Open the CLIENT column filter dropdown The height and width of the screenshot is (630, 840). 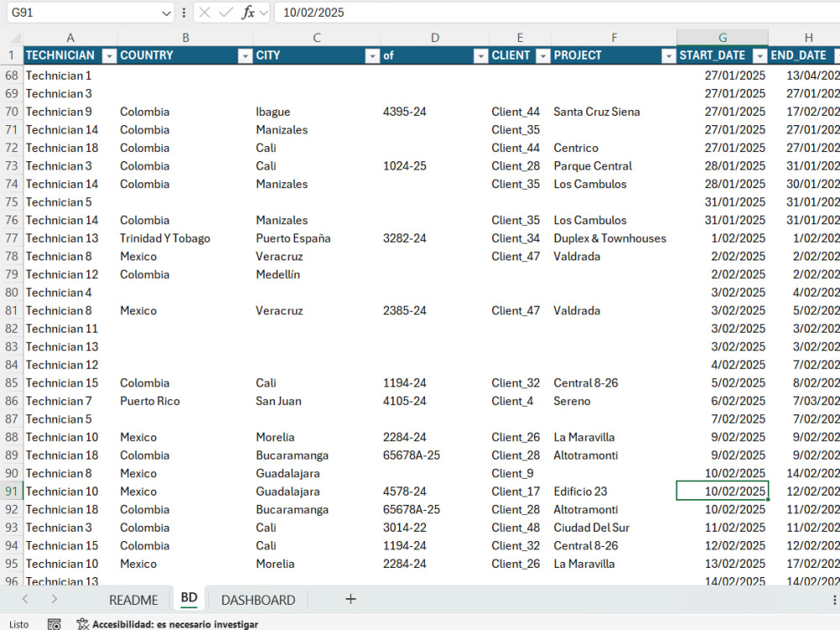(543, 55)
